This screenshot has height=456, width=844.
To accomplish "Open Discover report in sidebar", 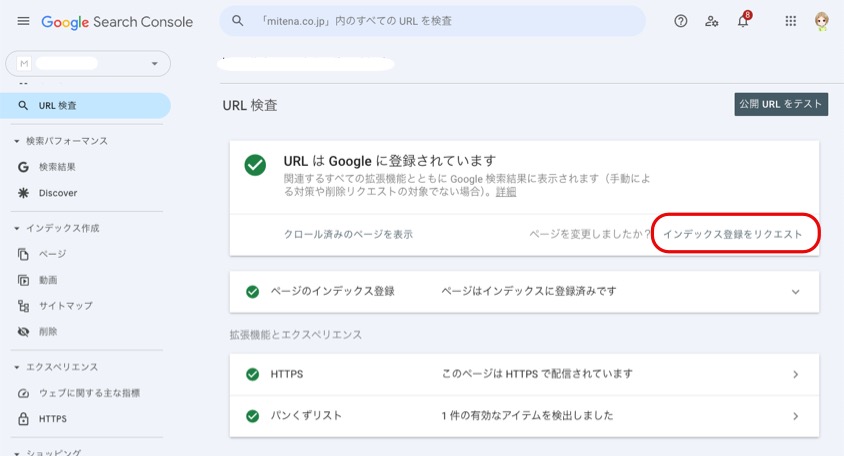I will 58,193.
